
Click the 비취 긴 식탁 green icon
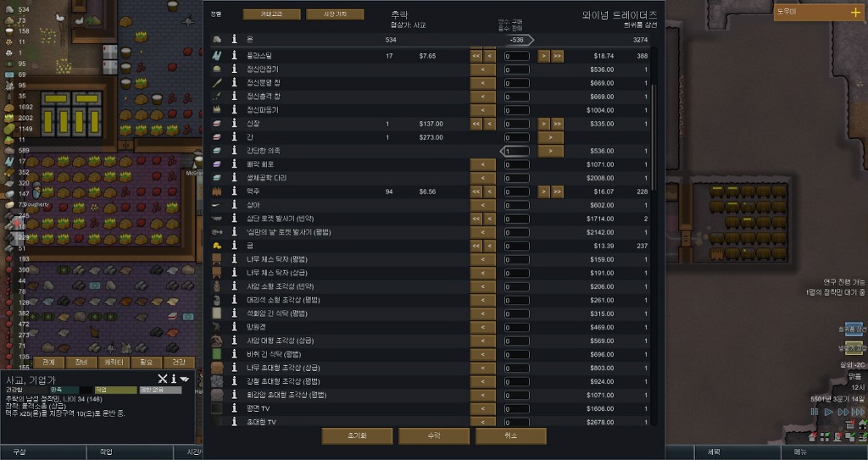pos(217,354)
